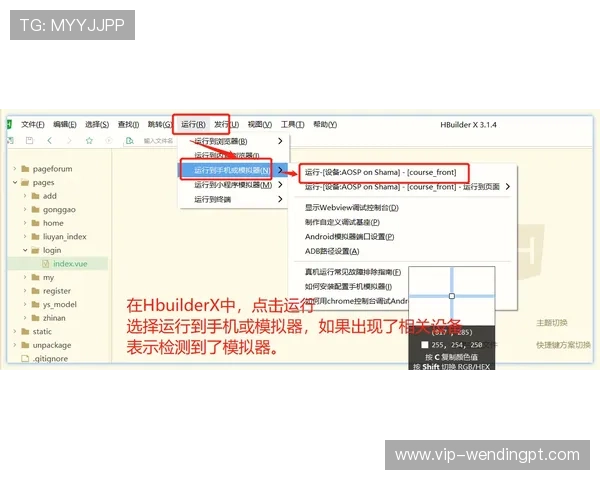Click the unpackage folder icon

(x=26, y=345)
